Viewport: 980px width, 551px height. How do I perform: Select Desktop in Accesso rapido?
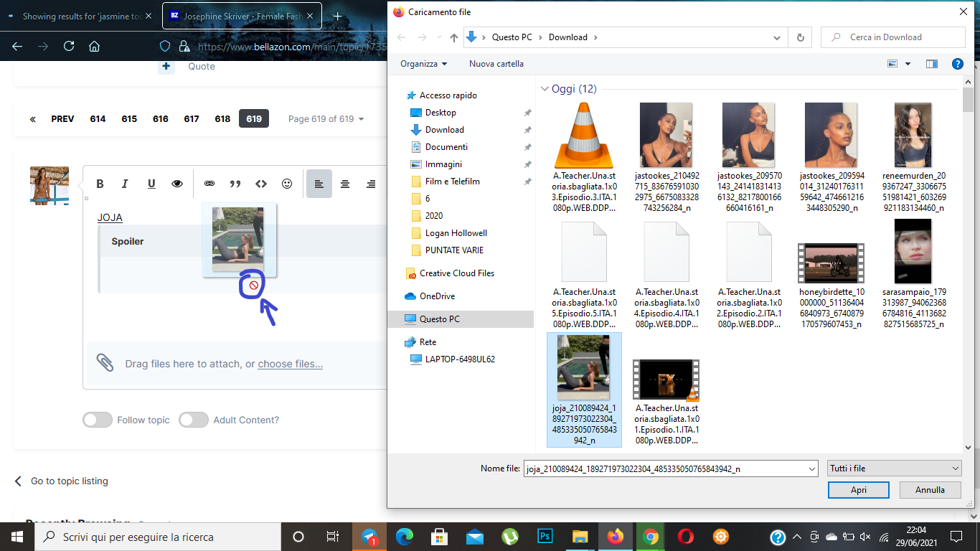440,113
